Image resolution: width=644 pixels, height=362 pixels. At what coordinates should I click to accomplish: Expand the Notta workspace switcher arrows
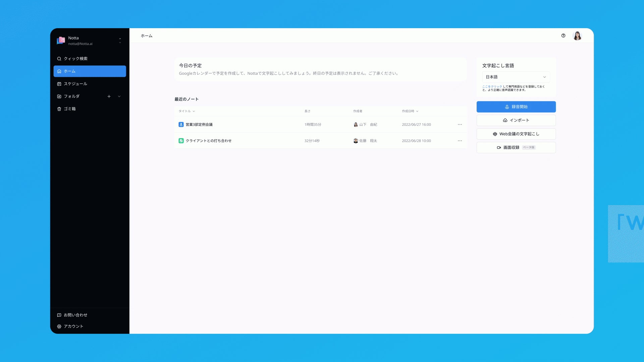coord(120,41)
